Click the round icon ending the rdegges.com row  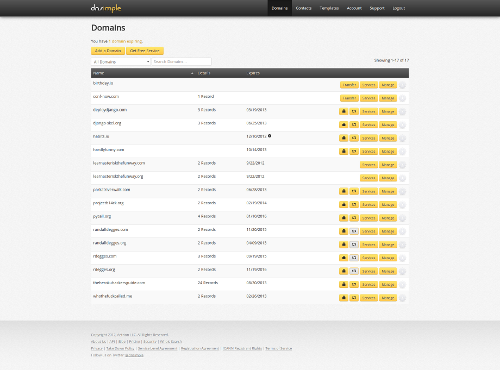point(402,258)
